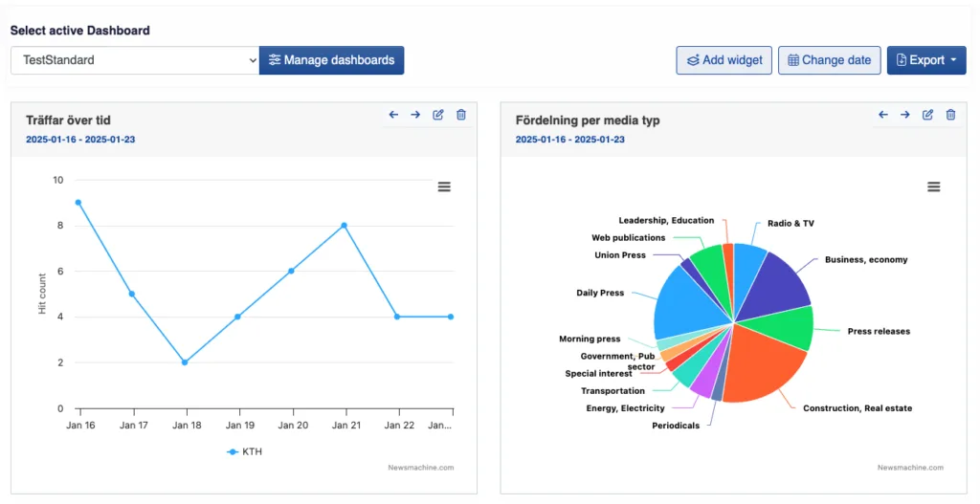Open line chart hamburger context menu
Viewport: 980px width, 504px height.
(444, 186)
